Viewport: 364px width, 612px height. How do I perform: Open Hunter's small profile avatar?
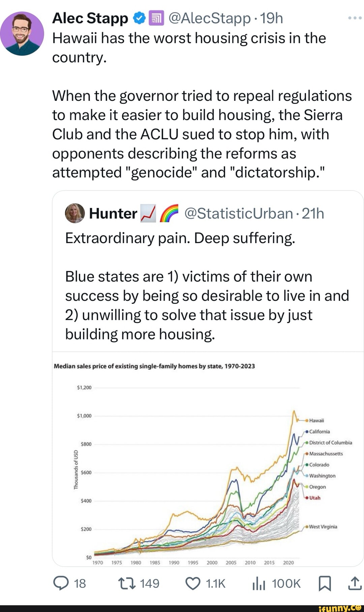pyautogui.click(x=75, y=213)
